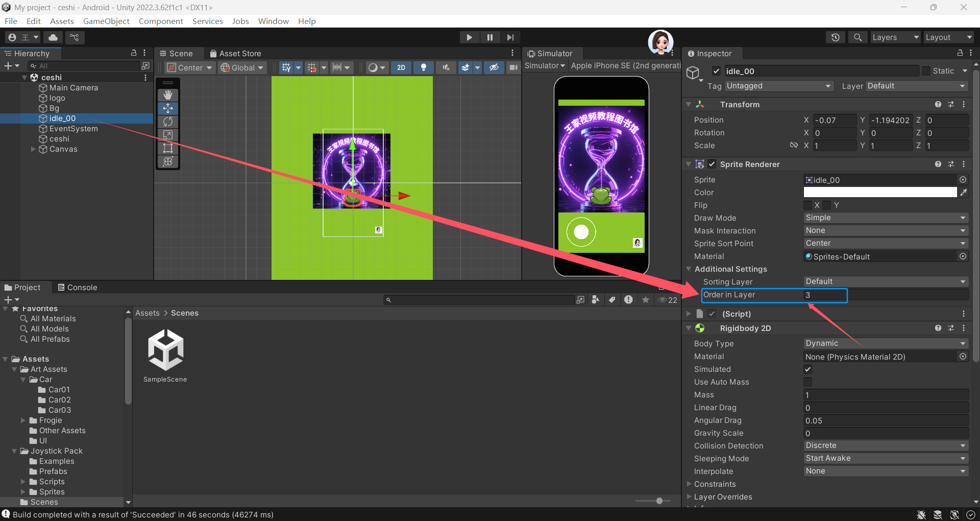Toggle scene visibility eye icon
The image size is (980, 521).
tap(494, 67)
